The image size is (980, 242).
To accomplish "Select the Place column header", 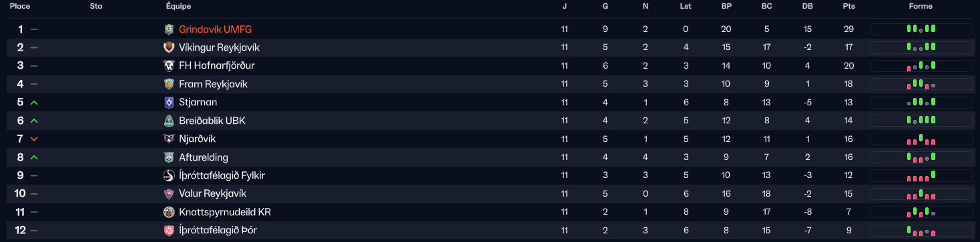I will coord(19,6).
